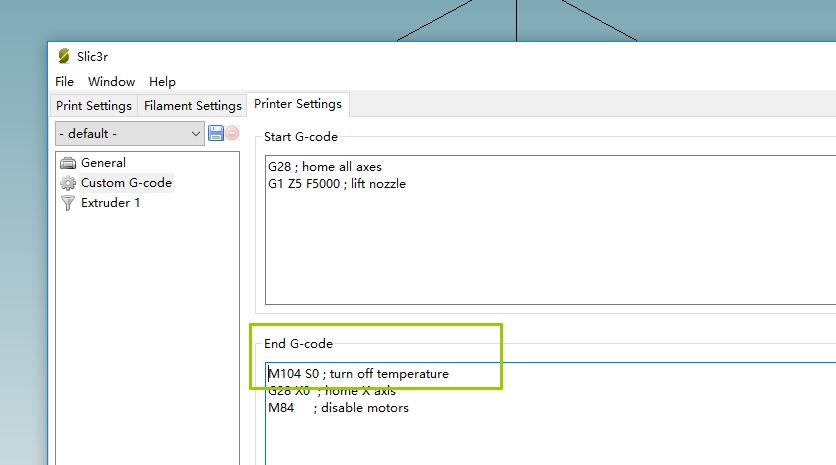The width and height of the screenshot is (836, 465).
Task: Click the Extruder 1 funnel icon
Action: click(x=68, y=203)
